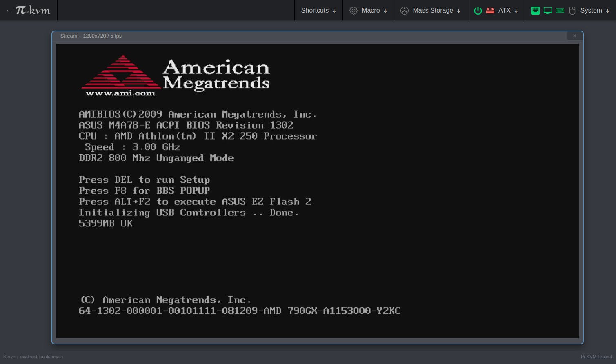The image size is (616, 364).
Task: Expand the Macro menu label
Action: tap(374, 11)
